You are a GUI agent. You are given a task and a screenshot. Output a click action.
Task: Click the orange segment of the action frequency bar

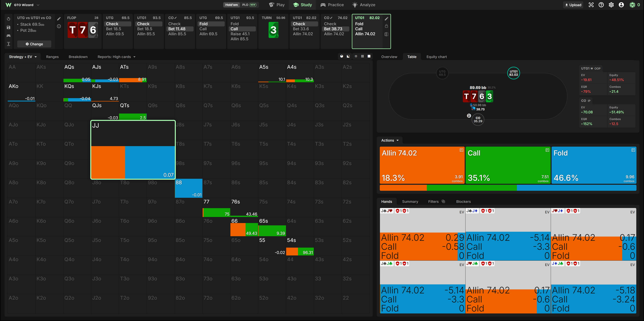coord(403,188)
